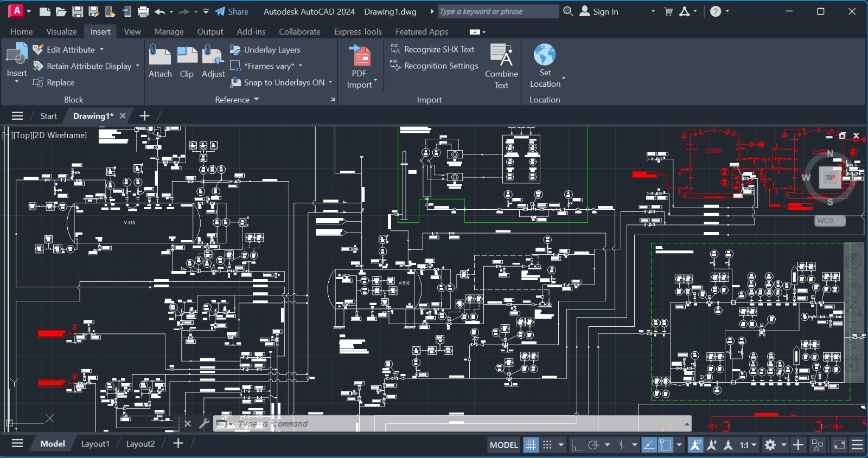The height and width of the screenshot is (458, 868).
Task: Click the Set Location globe icon
Action: 545,55
